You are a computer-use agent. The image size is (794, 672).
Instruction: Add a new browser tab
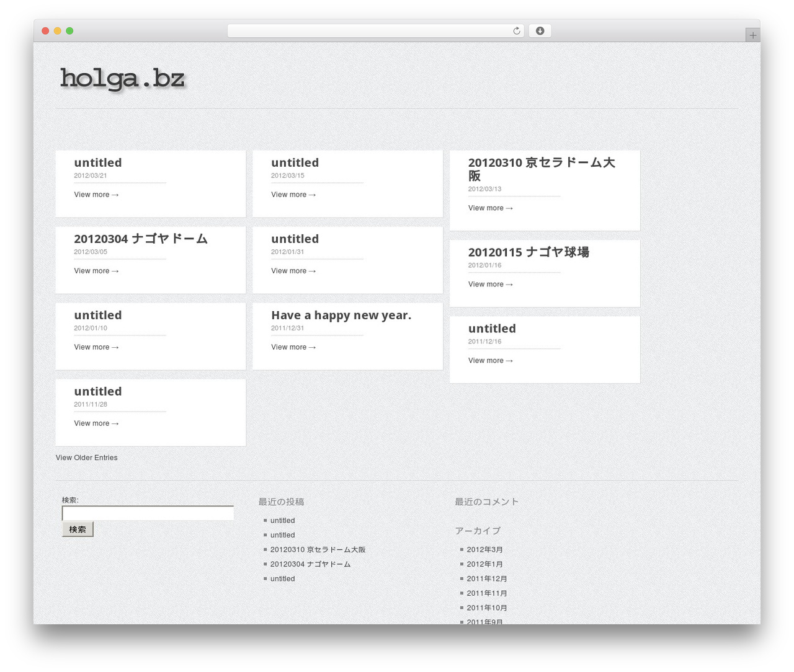click(752, 35)
